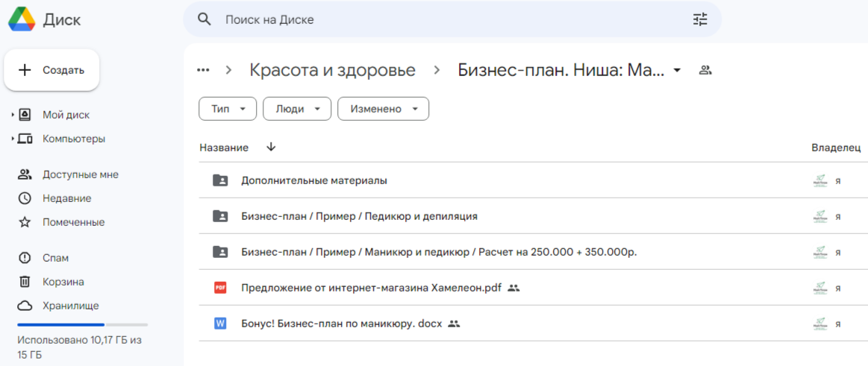Type in the 'Поиск на Диске' search field
This screenshot has width=868, height=366.
(452, 20)
